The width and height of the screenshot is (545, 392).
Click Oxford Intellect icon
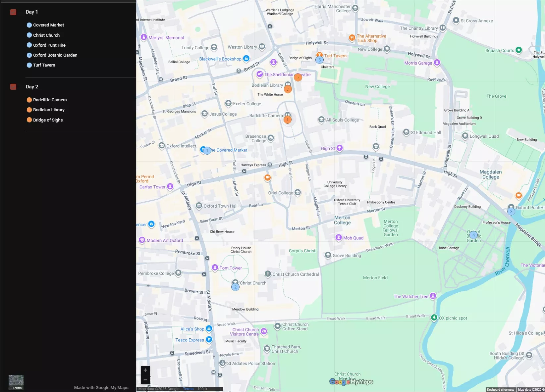[x=162, y=145]
